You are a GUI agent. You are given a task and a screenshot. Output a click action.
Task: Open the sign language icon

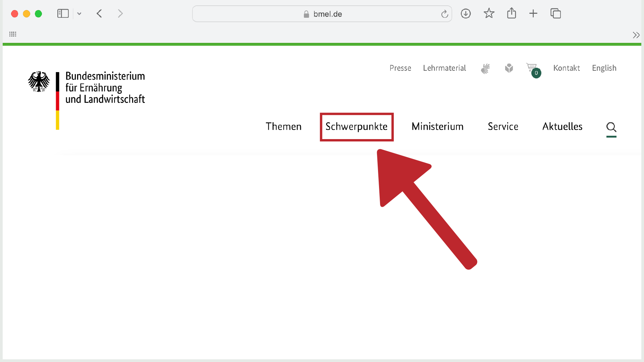[x=485, y=68]
